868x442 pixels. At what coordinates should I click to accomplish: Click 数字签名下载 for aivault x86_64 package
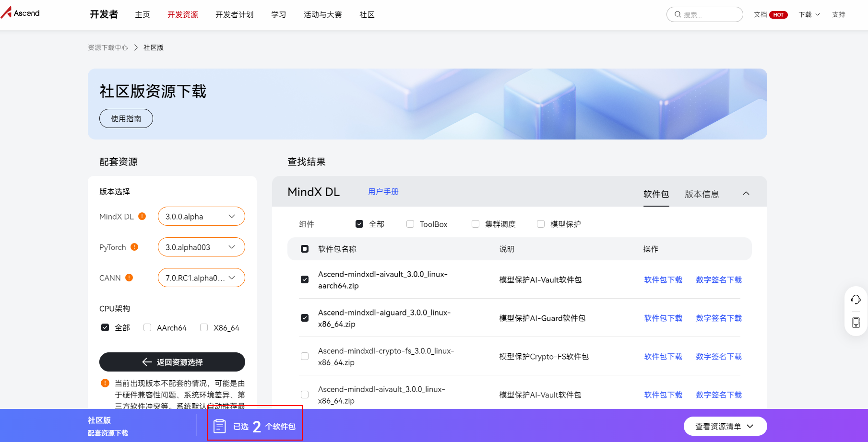(x=719, y=395)
